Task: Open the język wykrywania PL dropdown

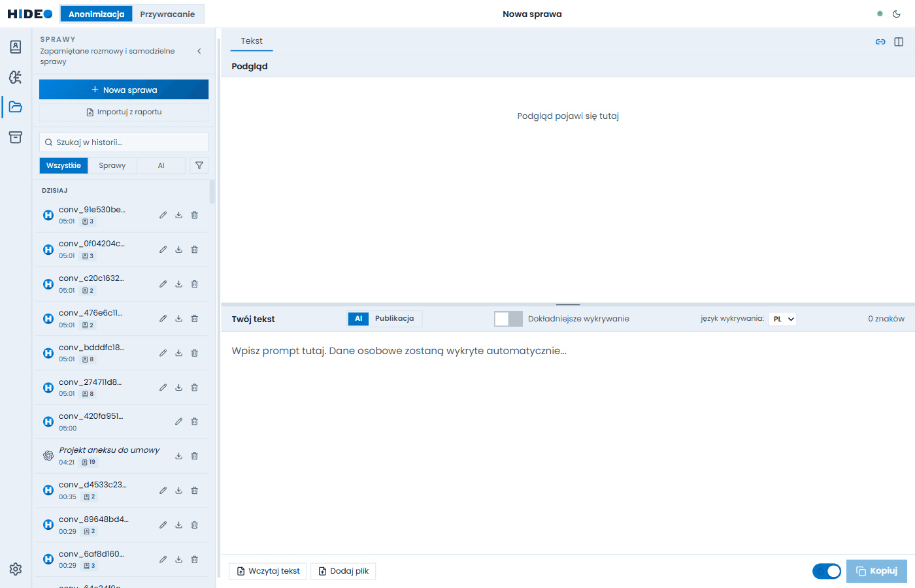Action: [x=782, y=319]
